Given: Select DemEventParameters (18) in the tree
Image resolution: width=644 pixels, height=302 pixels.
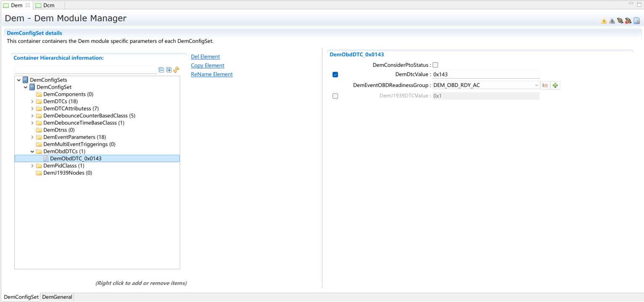Looking at the screenshot, I should point(74,137).
